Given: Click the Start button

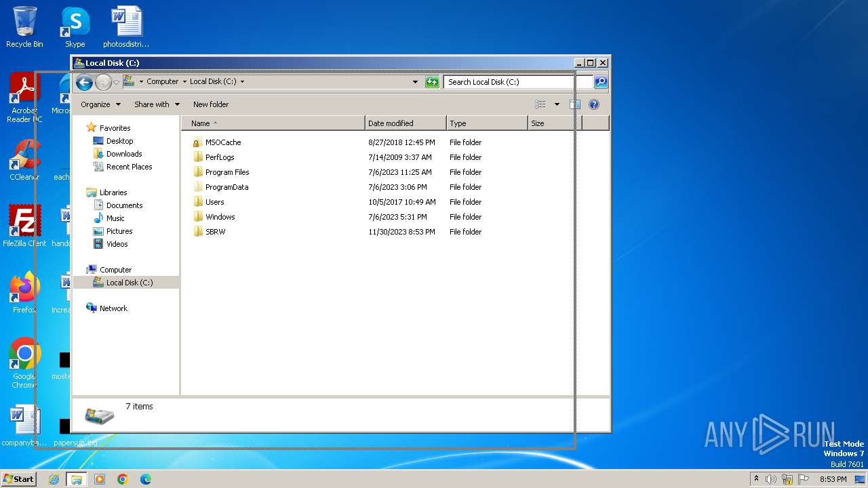Looking at the screenshot, I should [18, 479].
